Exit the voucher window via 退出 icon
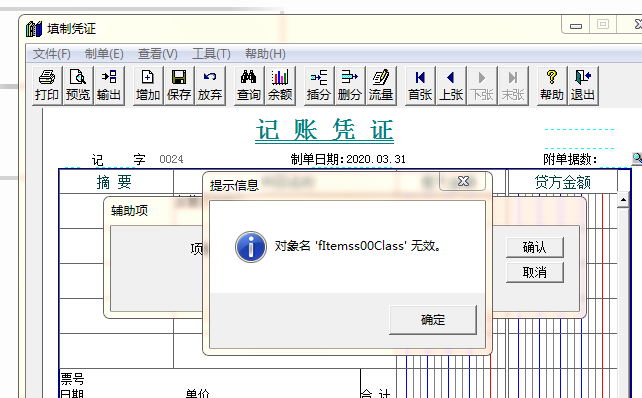Viewport: 642px width, 398px height. pos(583,86)
